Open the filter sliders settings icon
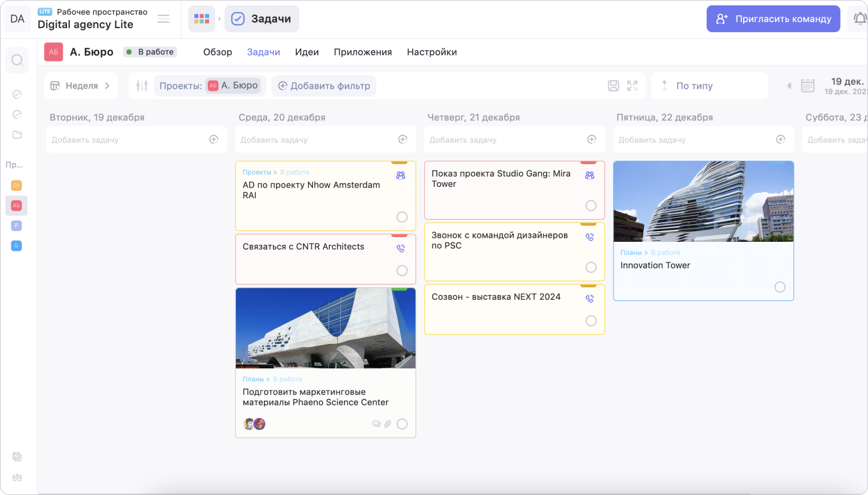Image resolution: width=868 pixels, height=495 pixels. pyautogui.click(x=142, y=86)
